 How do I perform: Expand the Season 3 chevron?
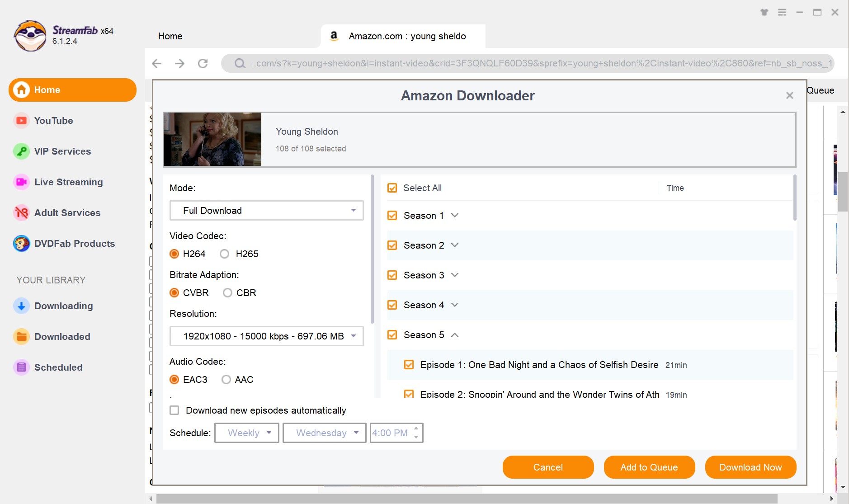455,275
